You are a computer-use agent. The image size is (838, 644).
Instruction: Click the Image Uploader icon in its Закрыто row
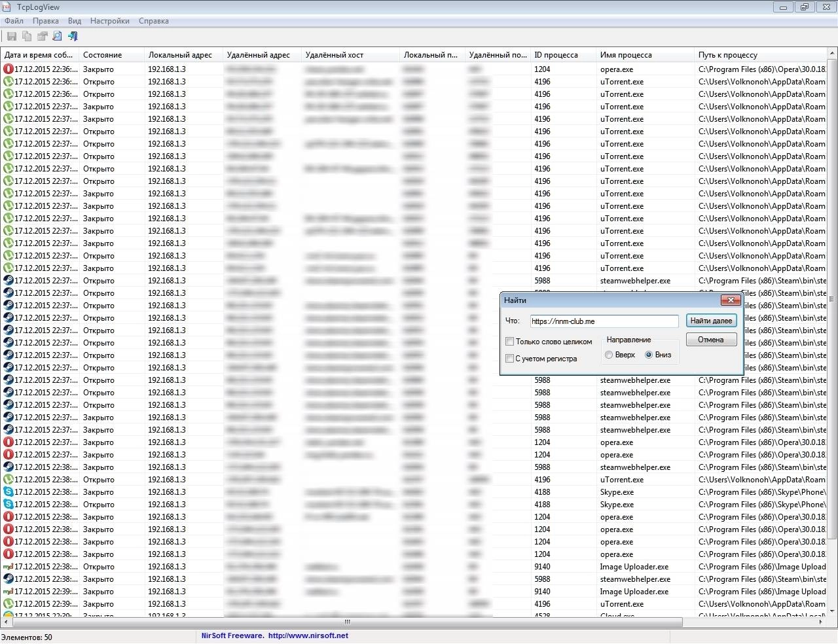(x=9, y=591)
